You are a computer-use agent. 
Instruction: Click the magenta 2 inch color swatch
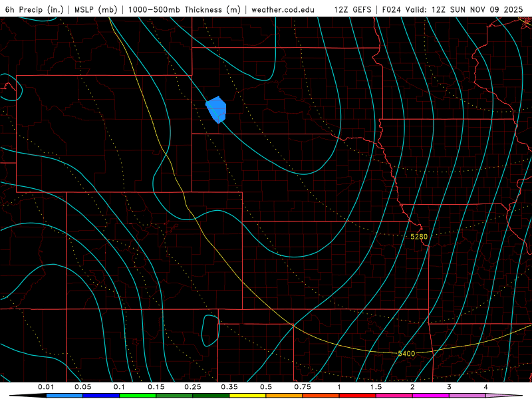point(431,396)
